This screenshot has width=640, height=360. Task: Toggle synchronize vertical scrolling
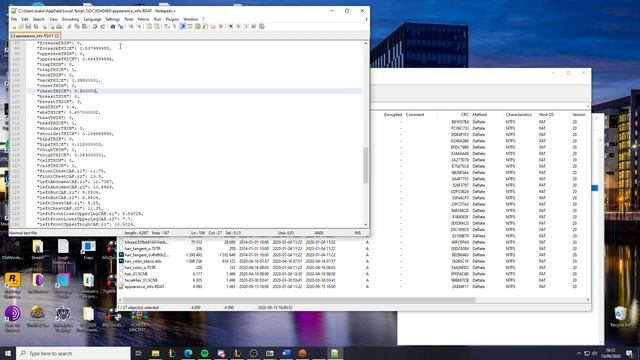pyautogui.click(x=149, y=27)
